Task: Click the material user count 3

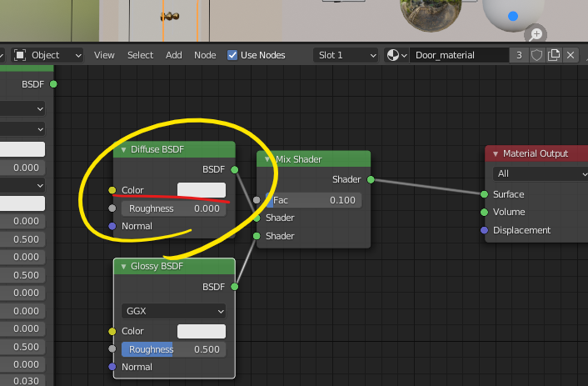Action: (x=519, y=55)
